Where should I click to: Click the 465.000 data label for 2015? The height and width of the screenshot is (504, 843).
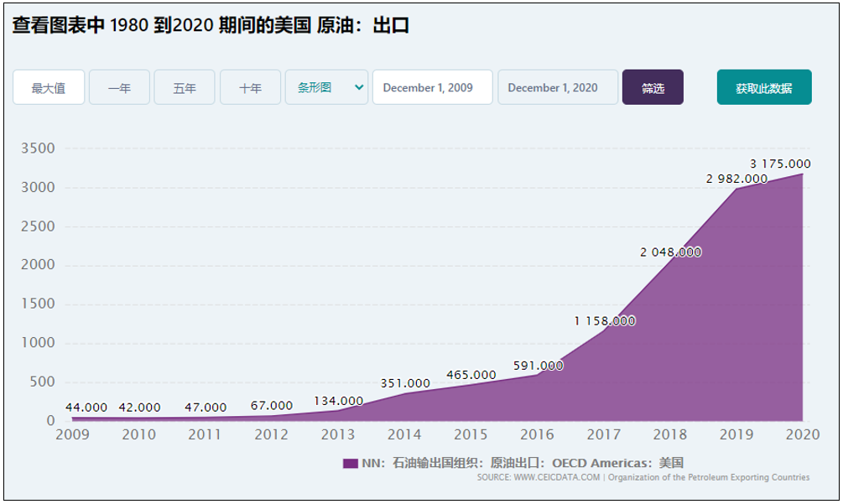(471, 375)
